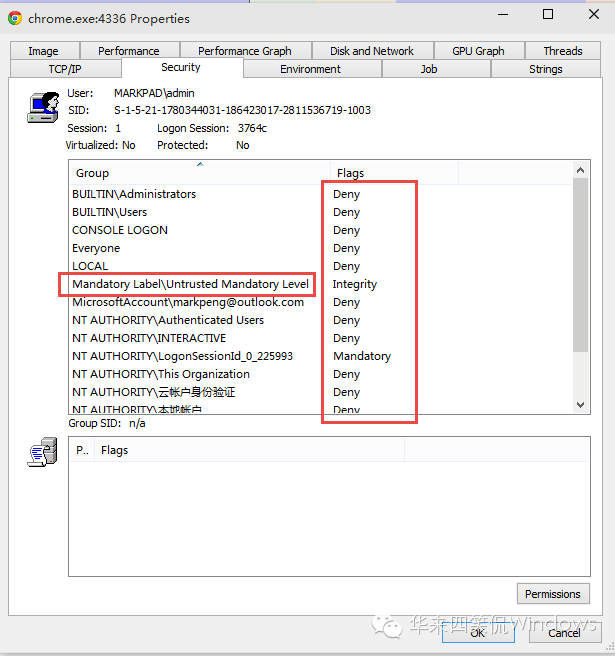Image resolution: width=615 pixels, height=656 pixels.
Task: Click the Logon Session value 3764c
Action: 252,128
